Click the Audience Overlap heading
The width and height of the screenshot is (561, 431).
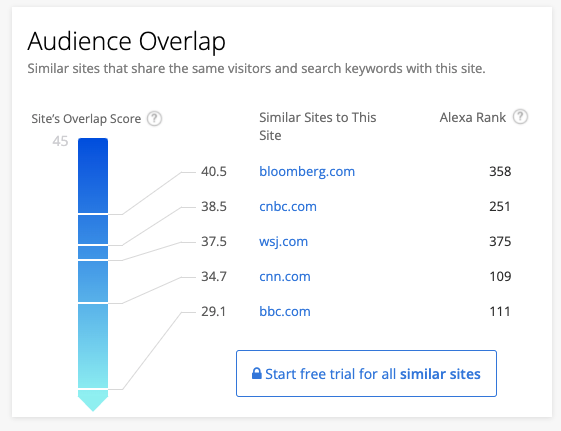point(127,41)
